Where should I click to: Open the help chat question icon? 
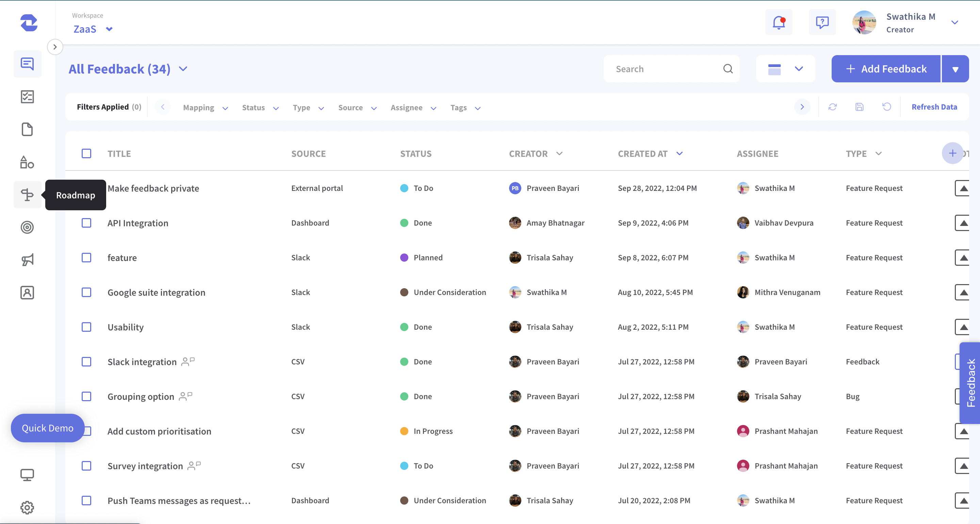point(822,22)
